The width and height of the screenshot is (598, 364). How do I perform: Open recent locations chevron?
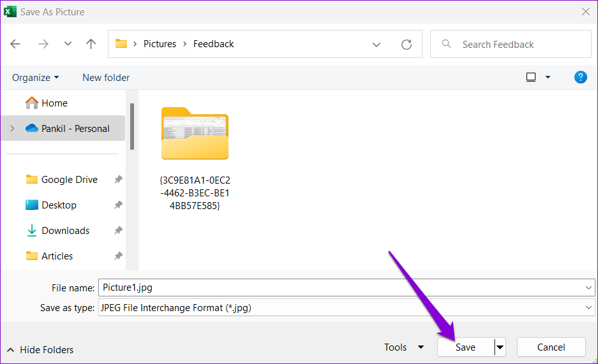(68, 44)
